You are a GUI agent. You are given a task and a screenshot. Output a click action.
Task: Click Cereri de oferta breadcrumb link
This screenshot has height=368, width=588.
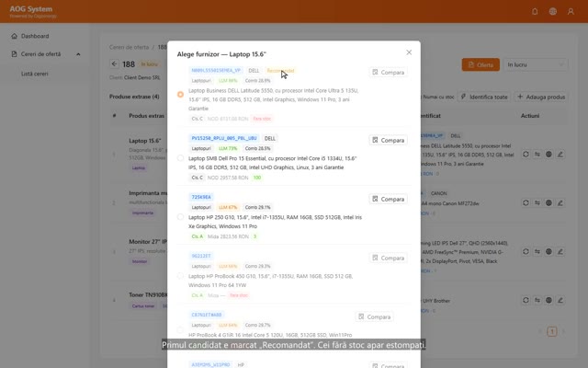[129, 47]
